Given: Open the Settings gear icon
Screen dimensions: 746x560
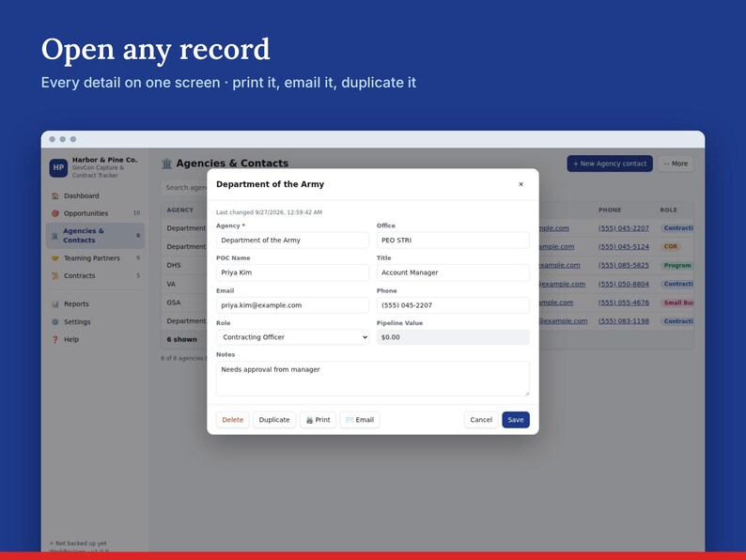Looking at the screenshot, I should (x=55, y=321).
